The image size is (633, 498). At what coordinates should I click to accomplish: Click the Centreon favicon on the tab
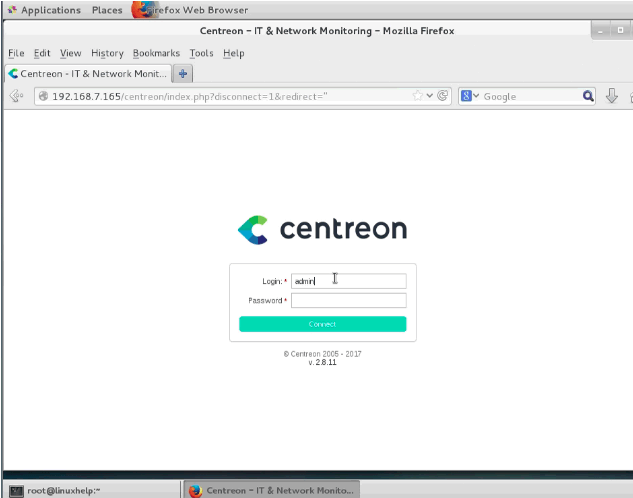tap(13, 74)
